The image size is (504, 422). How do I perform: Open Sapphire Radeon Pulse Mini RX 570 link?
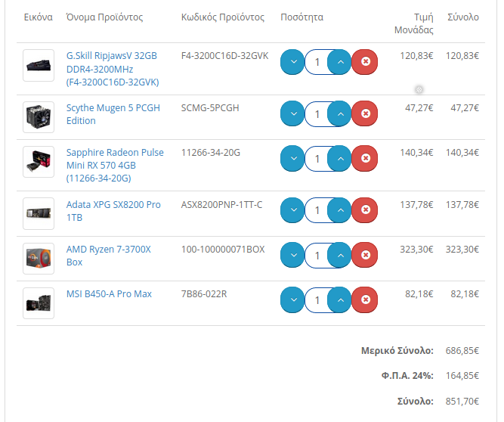[115, 166]
